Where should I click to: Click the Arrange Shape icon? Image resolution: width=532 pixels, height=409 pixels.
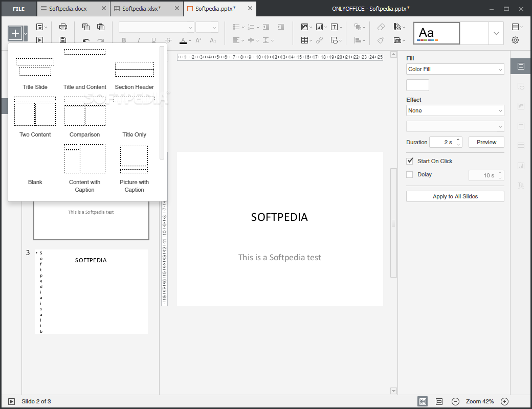click(358, 27)
